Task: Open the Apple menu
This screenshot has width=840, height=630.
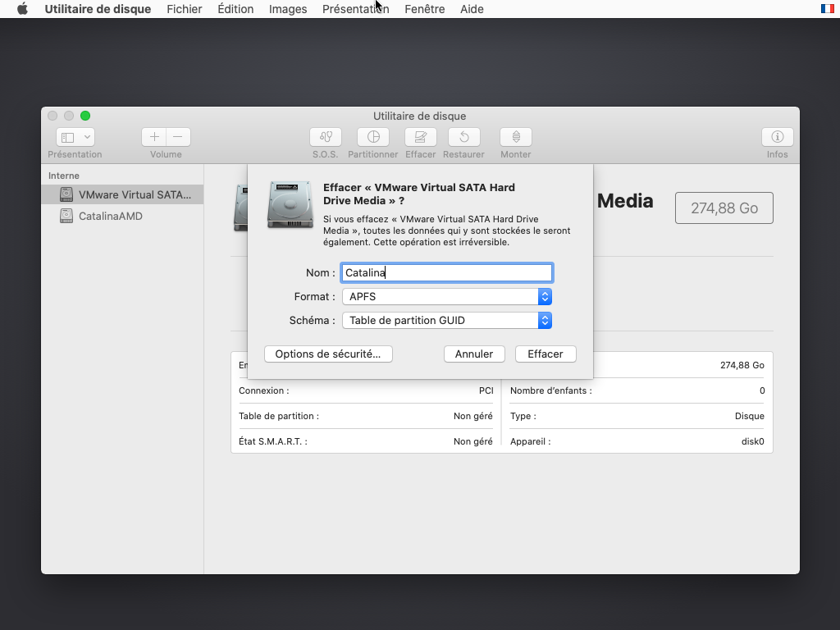Action: [x=22, y=9]
